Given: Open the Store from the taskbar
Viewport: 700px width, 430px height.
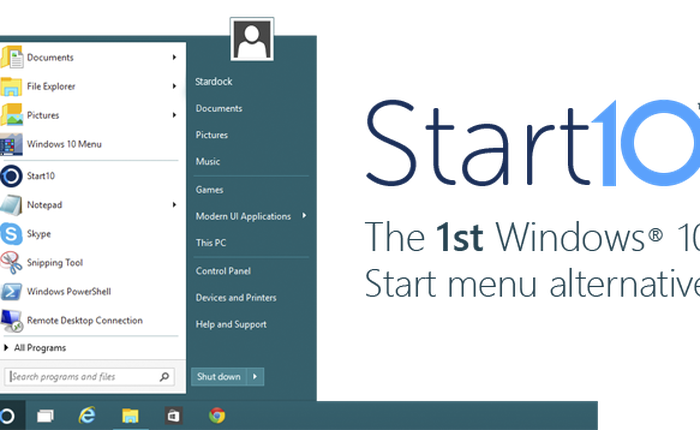Looking at the screenshot, I should (x=173, y=416).
